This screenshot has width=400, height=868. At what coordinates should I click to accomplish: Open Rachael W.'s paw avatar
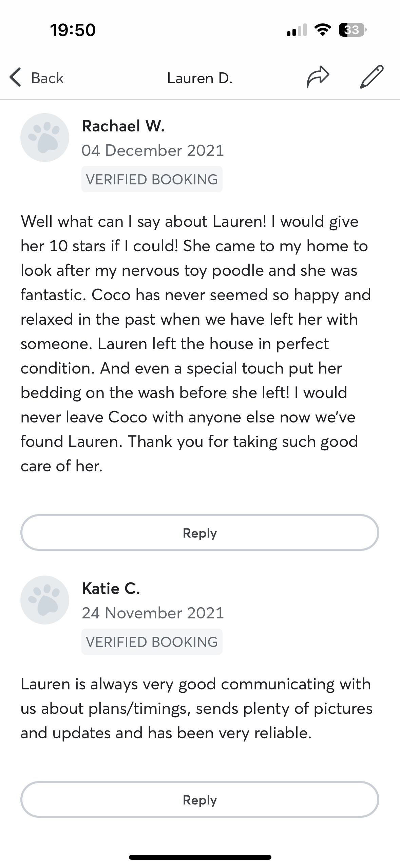45,138
